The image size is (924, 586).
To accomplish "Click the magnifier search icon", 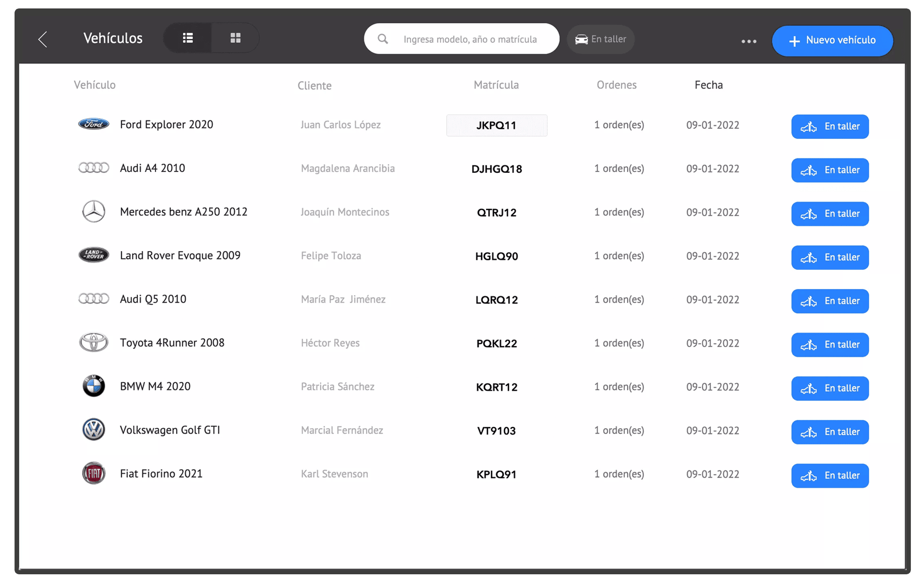I will coord(383,39).
